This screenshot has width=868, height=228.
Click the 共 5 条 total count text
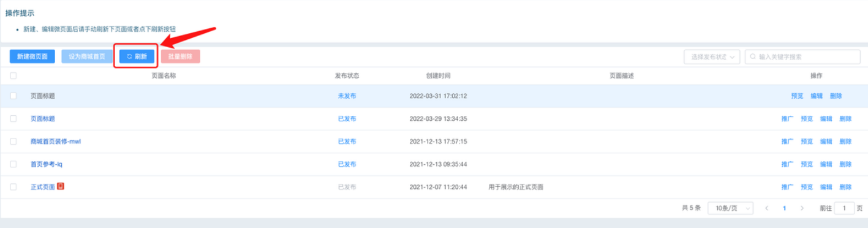pos(691,208)
